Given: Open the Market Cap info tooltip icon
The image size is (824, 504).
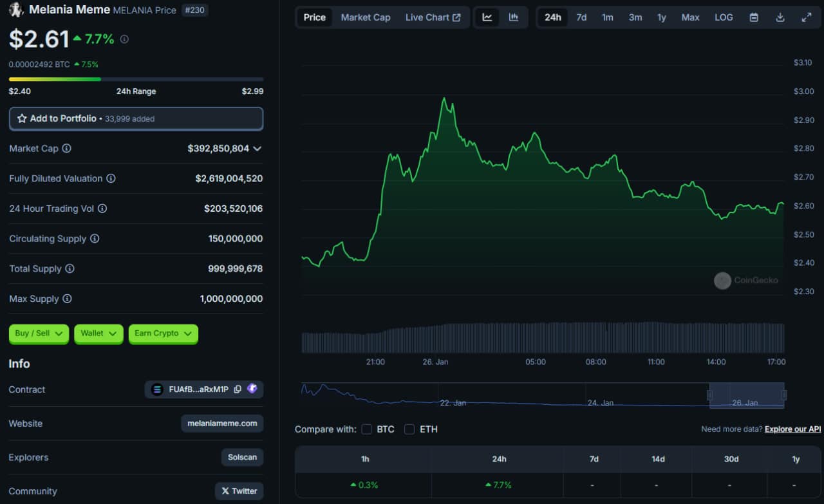Looking at the screenshot, I should point(66,149).
